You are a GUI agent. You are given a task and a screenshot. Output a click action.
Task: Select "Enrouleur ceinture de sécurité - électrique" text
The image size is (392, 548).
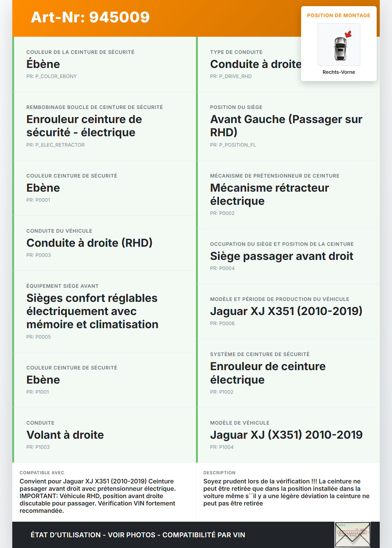coord(84,126)
